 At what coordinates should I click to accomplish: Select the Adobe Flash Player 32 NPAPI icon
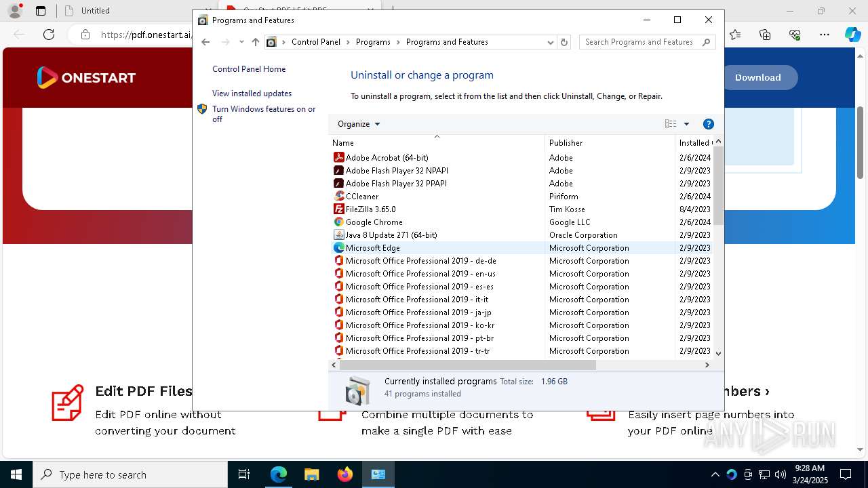click(339, 170)
